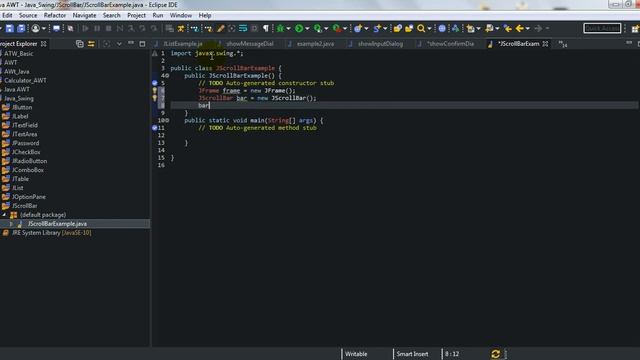This screenshot has width=640, height=360.
Task: Maximize the Project Explorer panel
Action: [x=142, y=44]
